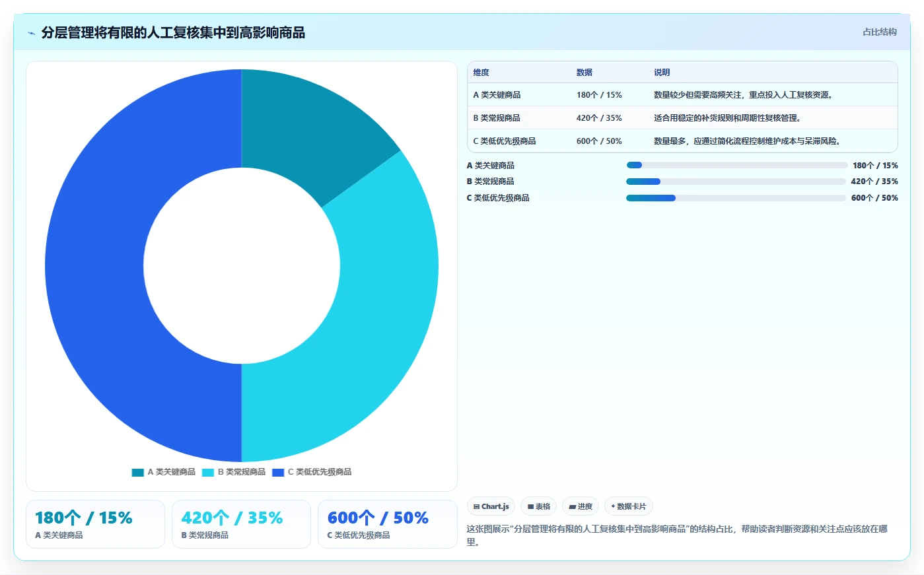The height and width of the screenshot is (575, 924).
Task: Select table row B 类常规商品
Action: coord(682,118)
